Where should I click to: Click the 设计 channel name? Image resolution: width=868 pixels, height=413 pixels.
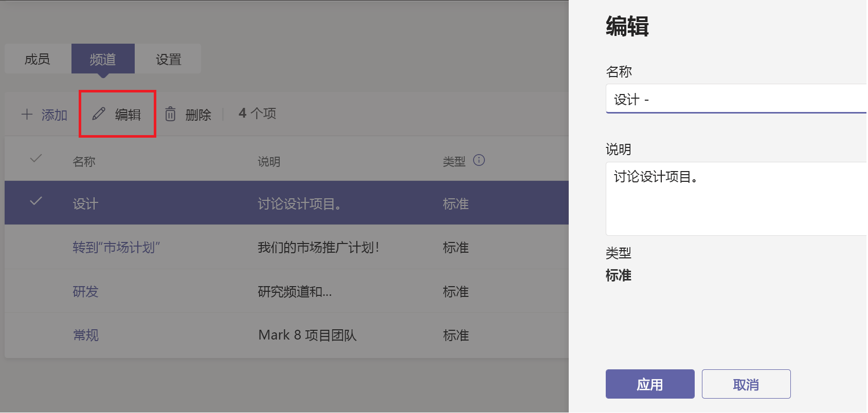coord(85,204)
